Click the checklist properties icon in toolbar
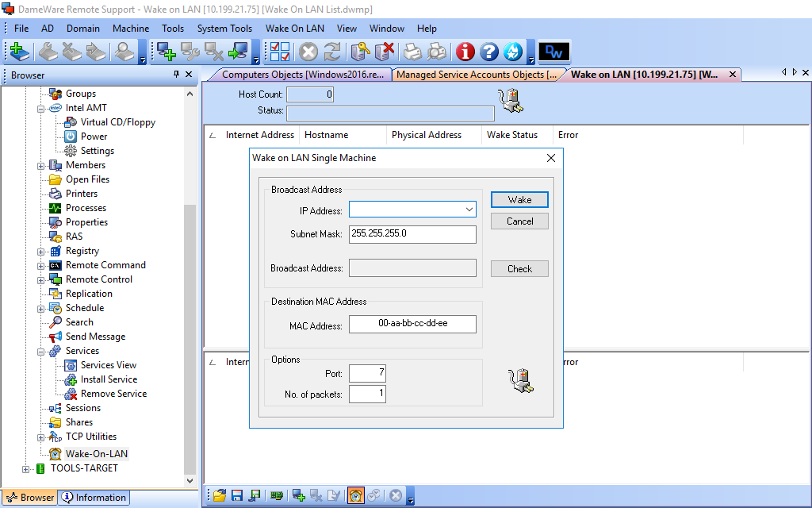Viewport: 812px width, 508px height. coord(280,52)
